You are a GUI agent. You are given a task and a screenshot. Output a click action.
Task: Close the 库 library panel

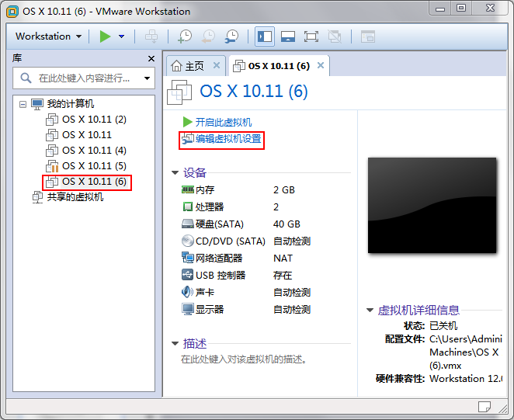[x=151, y=59]
